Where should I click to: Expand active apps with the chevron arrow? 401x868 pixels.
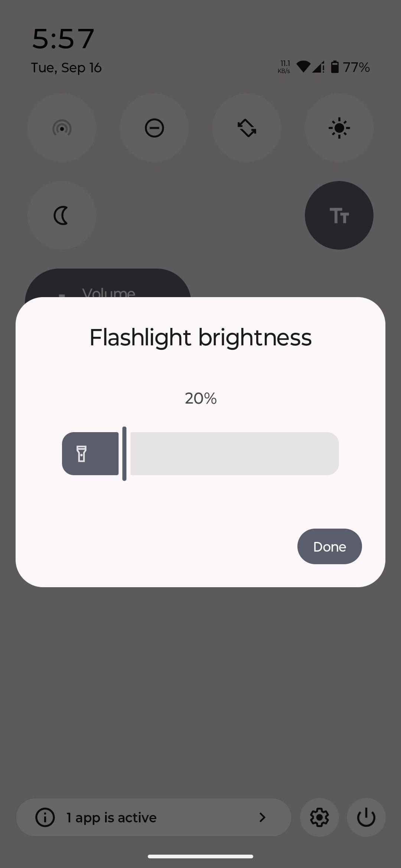(x=262, y=817)
